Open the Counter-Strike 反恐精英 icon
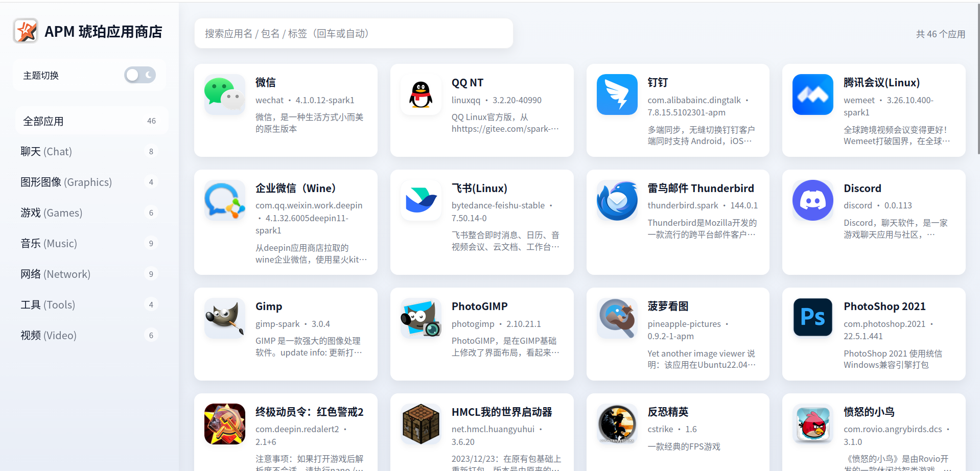Image resolution: width=980 pixels, height=471 pixels. [x=617, y=424]
